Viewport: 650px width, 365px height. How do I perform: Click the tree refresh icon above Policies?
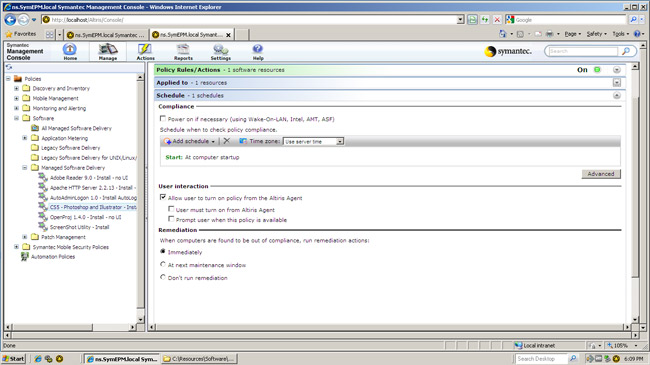click(x=9, y=67)
